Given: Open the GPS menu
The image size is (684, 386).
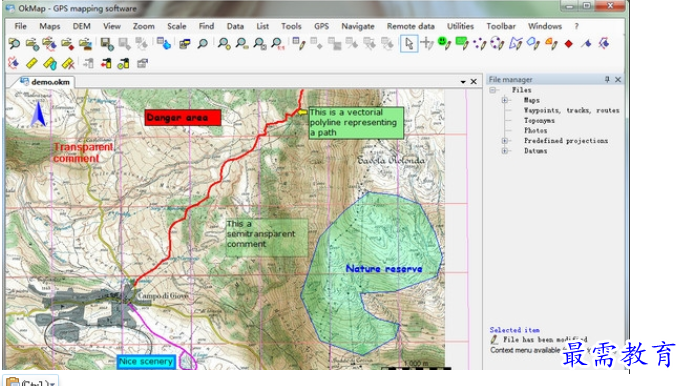Looking at the screenshot, I should (x=321, y=26).
